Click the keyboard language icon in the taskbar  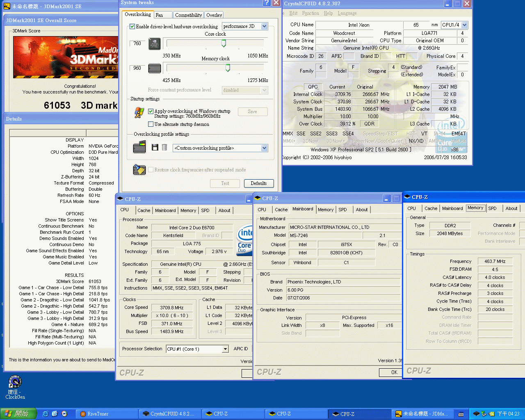point(461,414)
